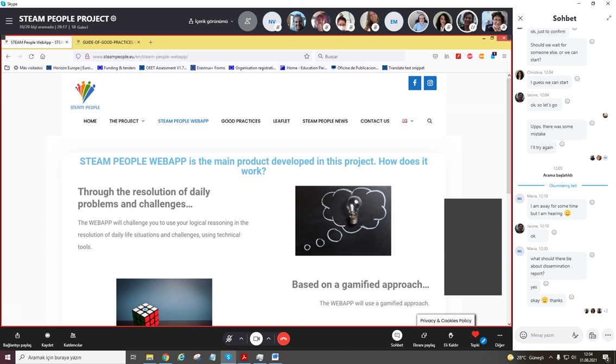Expand the İçerik görünümü view dropdown
Image resolution: width=616 pixels, height=364 pixels.
211,22
